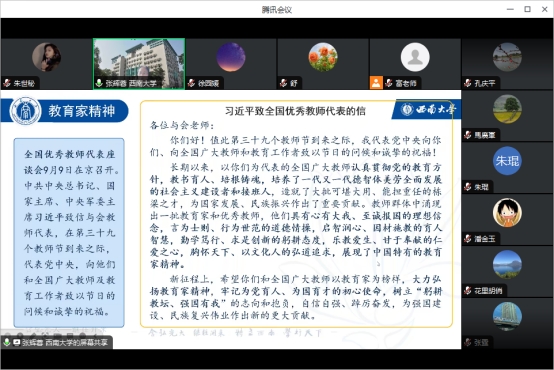Click the orange host badge next to 富老师
This screenshot has width=554, height=370.
[x=376, y=83]
